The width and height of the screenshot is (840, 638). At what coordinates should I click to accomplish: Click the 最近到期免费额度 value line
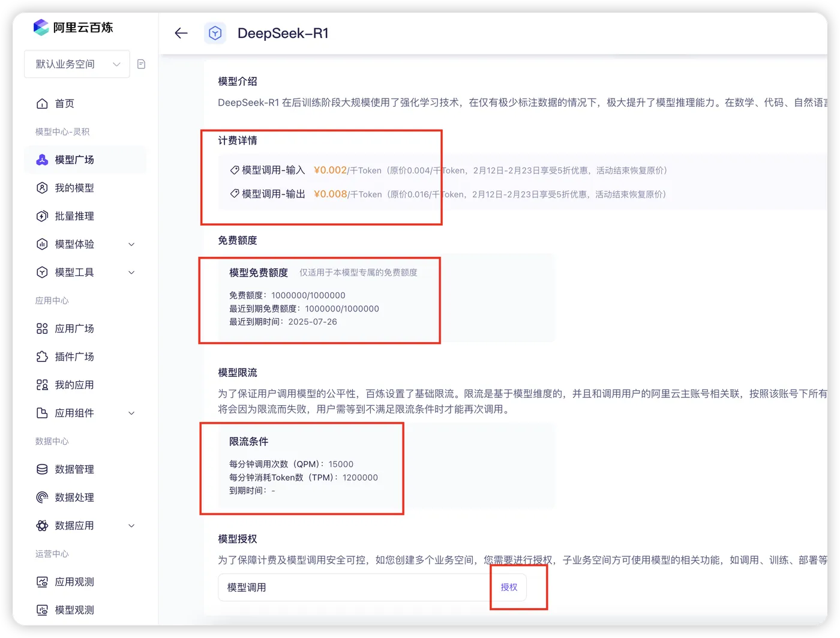[304, 308]
